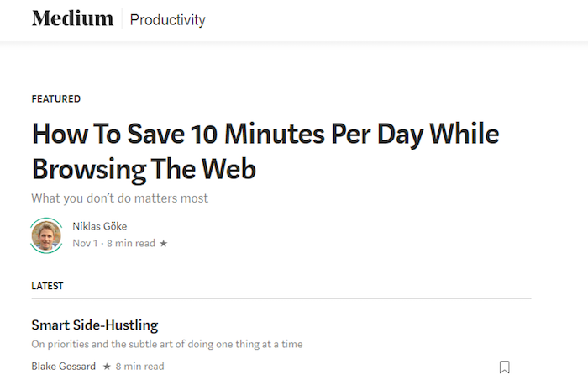Click the Medium logo

click(72, 18)
